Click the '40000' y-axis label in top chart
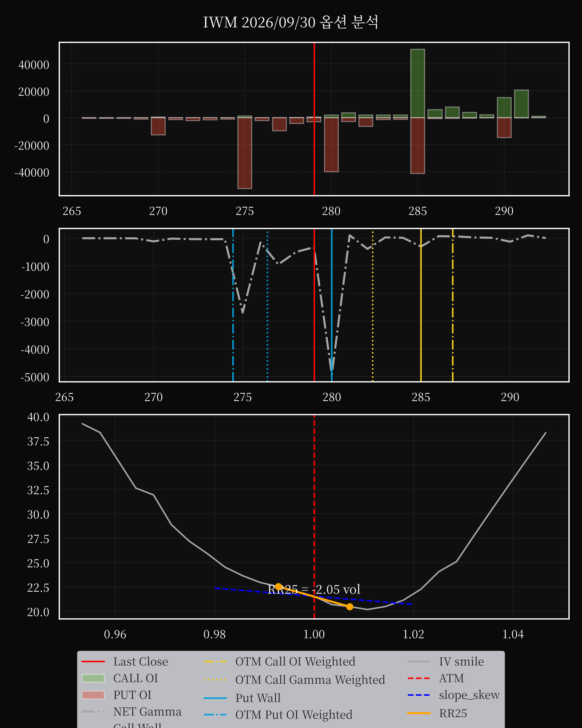The image size is (582, 728). pos(34,65)
